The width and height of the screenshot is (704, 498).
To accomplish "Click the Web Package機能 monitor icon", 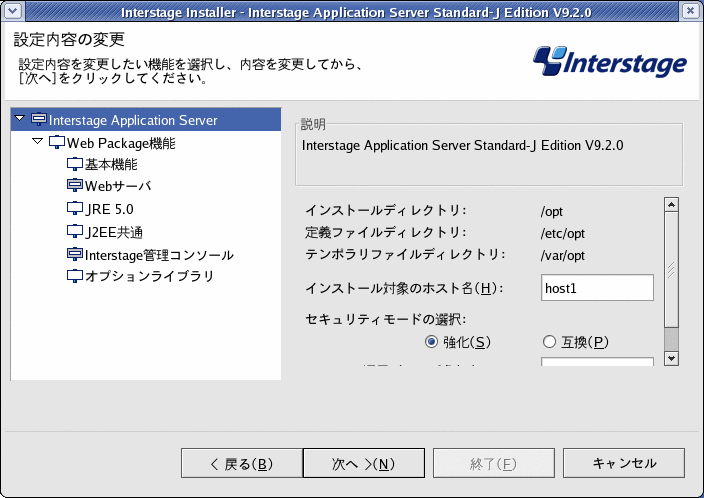I will pyautogui.click(x=57, y=142).
